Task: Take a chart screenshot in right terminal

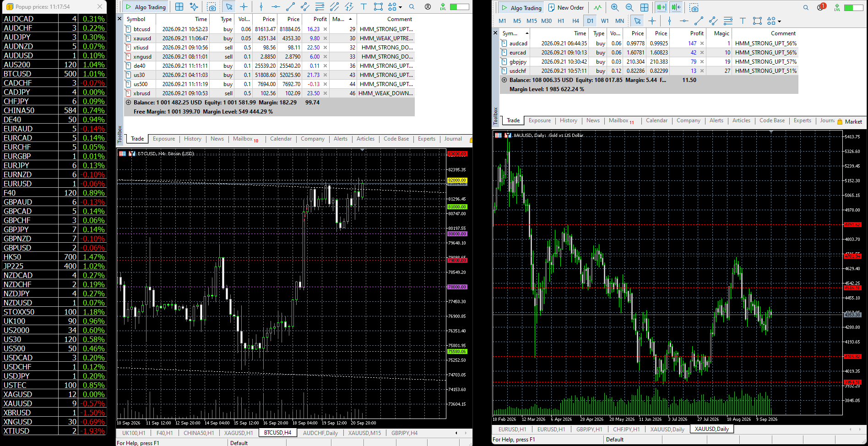Action: point(694,8)
